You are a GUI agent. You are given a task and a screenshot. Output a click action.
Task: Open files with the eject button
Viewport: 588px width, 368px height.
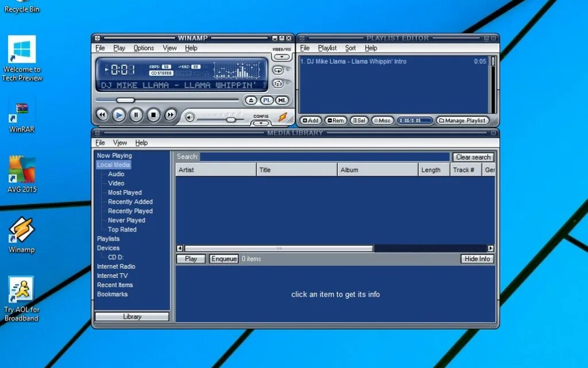coord(251,100)
